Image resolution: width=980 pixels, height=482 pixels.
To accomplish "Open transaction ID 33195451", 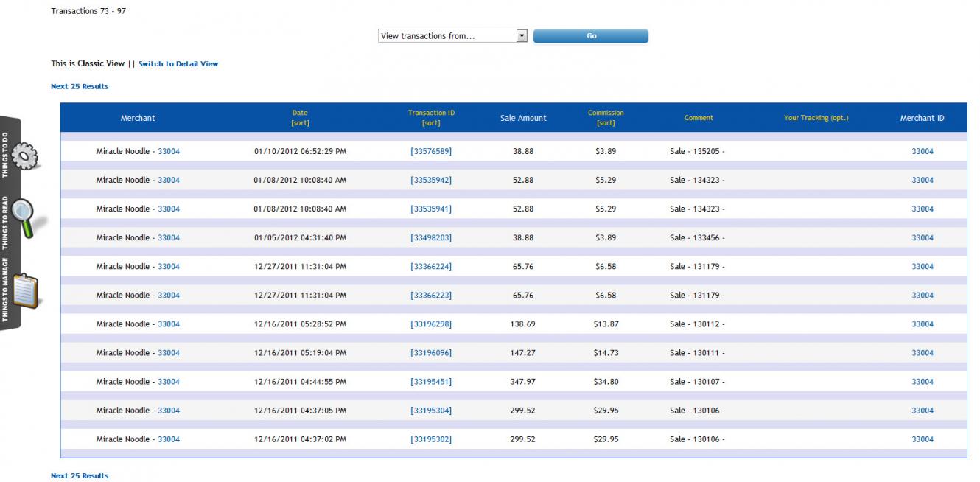I will pos(431,381).
